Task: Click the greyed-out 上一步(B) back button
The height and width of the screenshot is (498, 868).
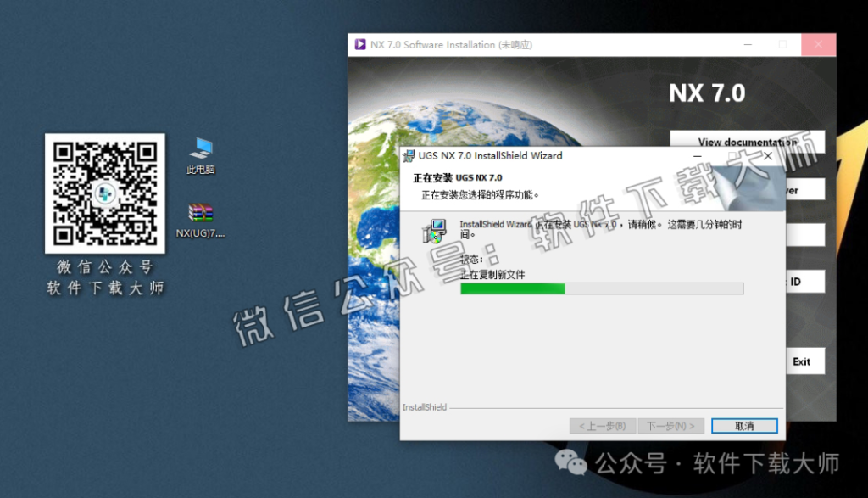Action: (602, 426)
